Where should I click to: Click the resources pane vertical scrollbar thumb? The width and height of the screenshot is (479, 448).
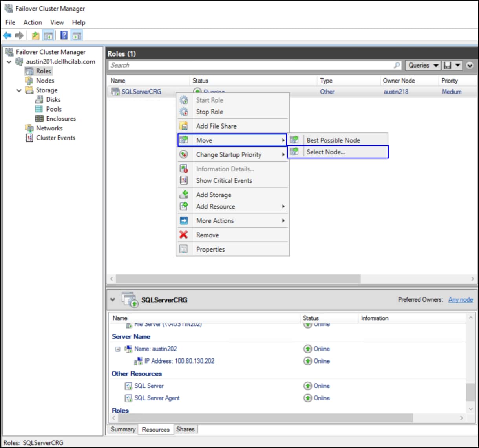470,392
